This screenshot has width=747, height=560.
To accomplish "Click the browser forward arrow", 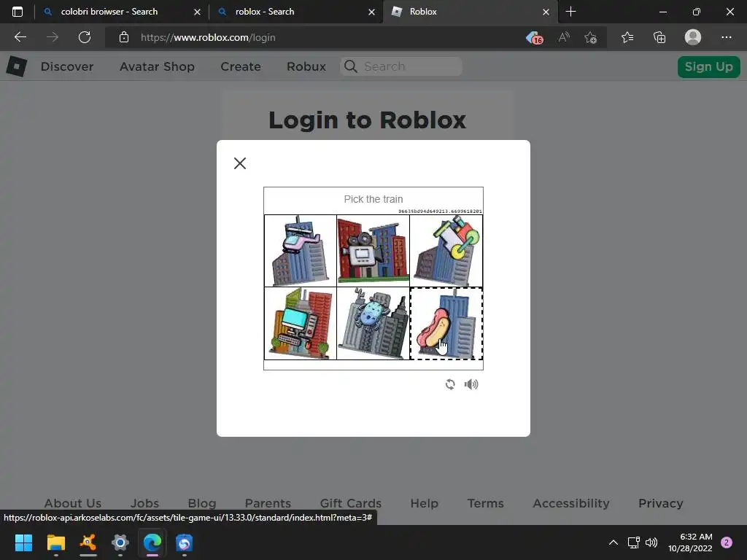I will coord(53,37).
